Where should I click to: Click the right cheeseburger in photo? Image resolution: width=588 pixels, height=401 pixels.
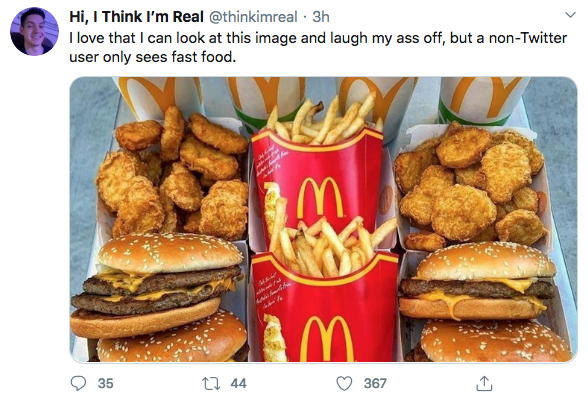coord(477,281)
